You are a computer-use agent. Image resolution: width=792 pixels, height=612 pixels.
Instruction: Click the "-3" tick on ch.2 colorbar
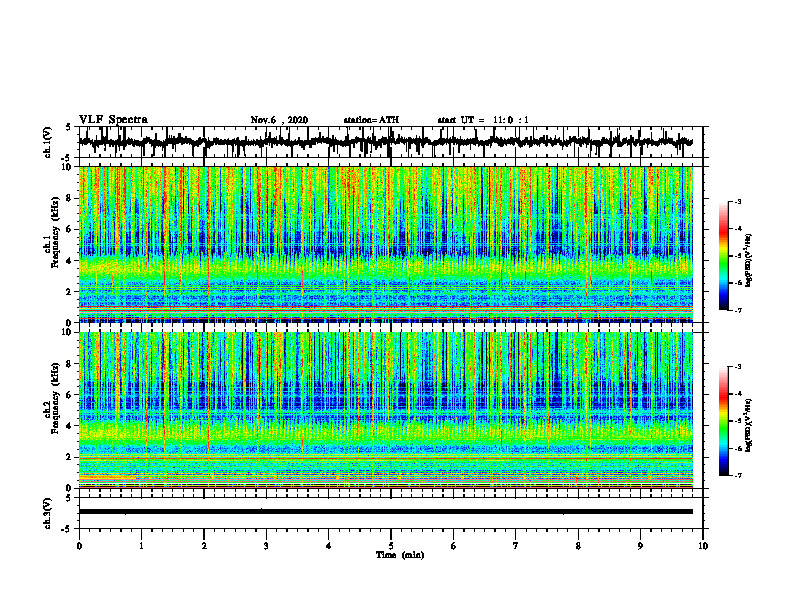(x=737, y=367)
